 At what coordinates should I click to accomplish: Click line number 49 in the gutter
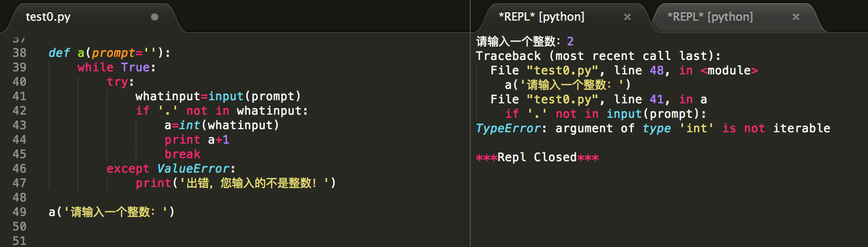point(19,212)
